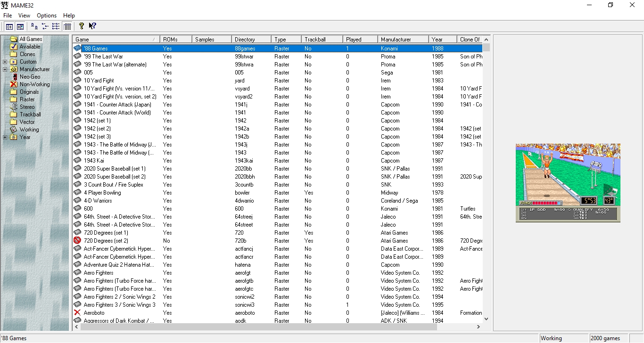Click the chip icon beside 1942 (set 1)
This screenshot has height=343, width=644.
78,120
